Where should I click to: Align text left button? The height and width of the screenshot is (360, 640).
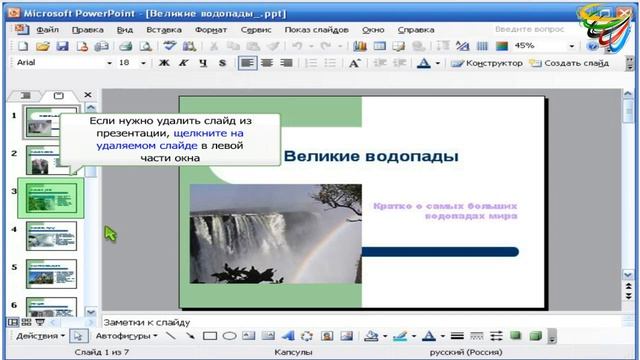247,63
